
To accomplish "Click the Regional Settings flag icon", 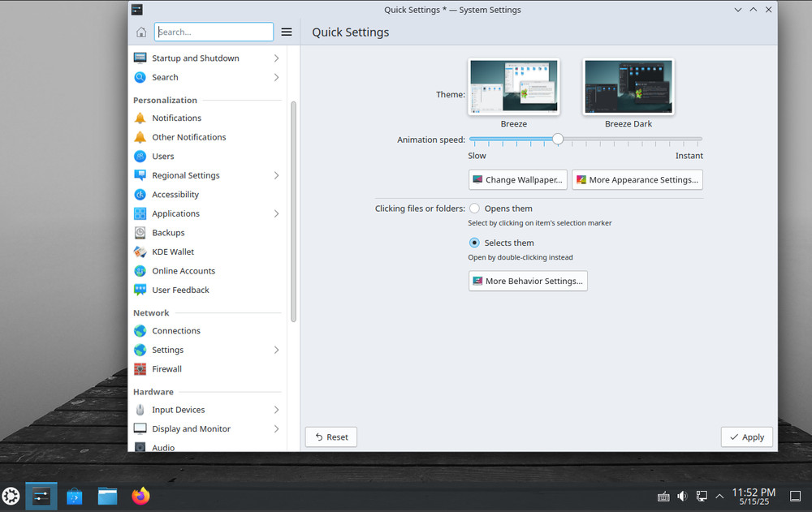I will (140, 175).
